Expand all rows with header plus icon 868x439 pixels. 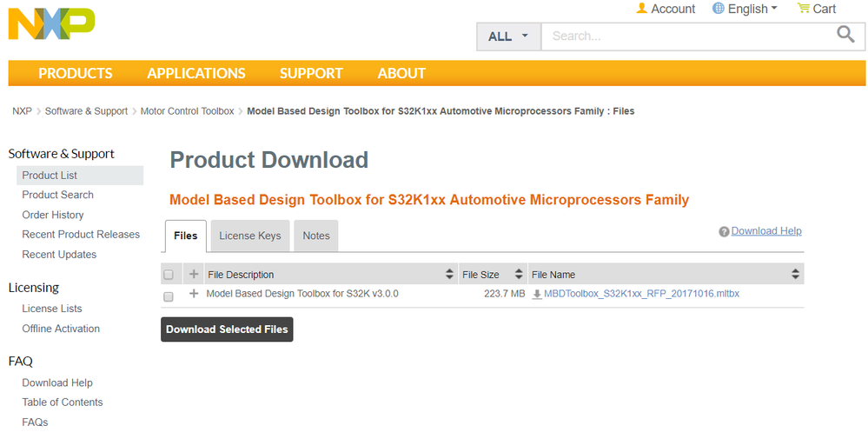coord(194,275)
